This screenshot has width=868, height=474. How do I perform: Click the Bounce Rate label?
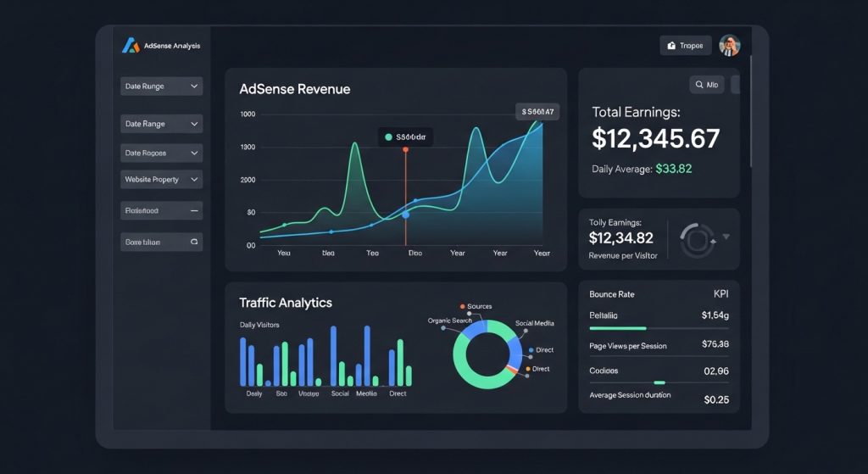(x=612, y=294)
